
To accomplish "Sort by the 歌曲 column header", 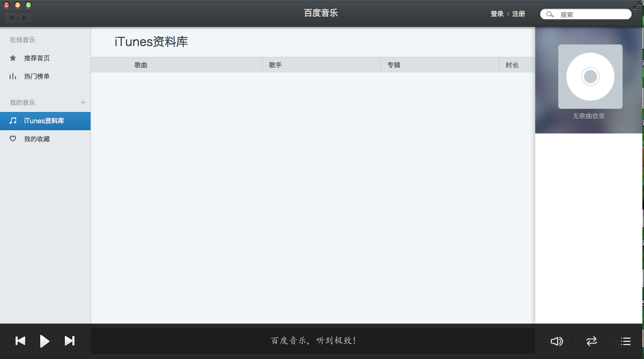I will pyautogui.click(x=141, y=65).
